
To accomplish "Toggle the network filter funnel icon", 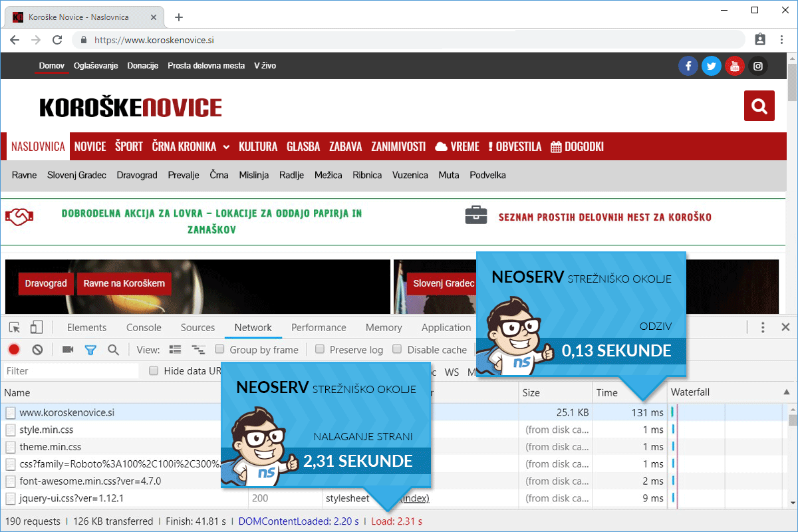I will pos(90,349).
